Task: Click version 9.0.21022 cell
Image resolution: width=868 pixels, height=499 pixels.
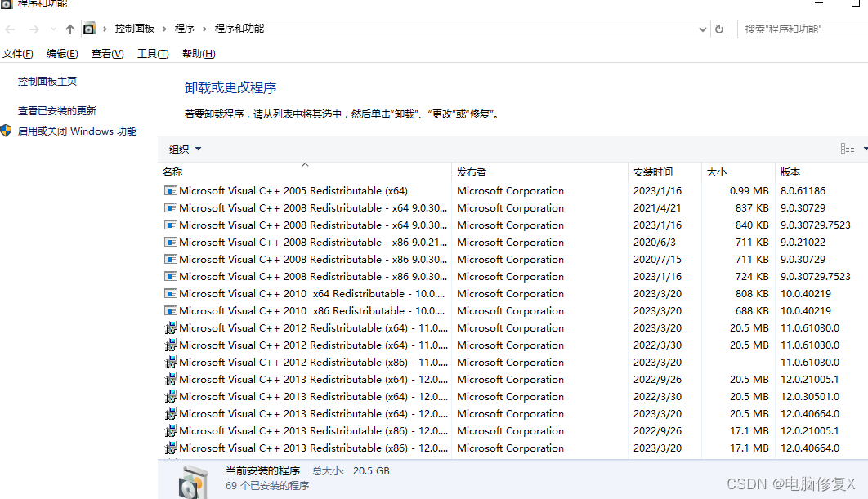Action: 803,243
